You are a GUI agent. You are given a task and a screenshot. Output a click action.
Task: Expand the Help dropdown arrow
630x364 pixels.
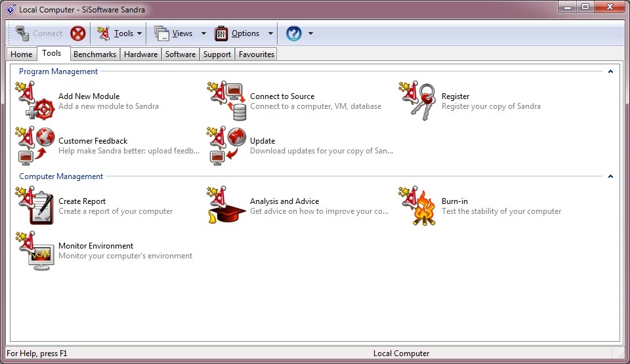(310, 33)
